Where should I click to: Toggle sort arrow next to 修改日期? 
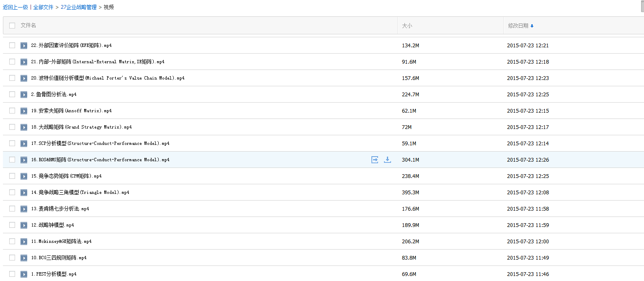(532, 26)
